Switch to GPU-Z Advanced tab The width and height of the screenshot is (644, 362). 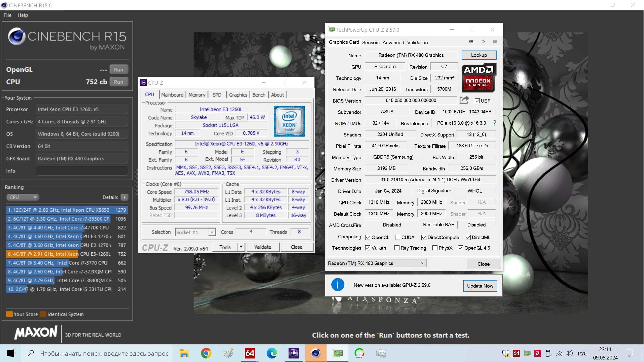[393, 42]
